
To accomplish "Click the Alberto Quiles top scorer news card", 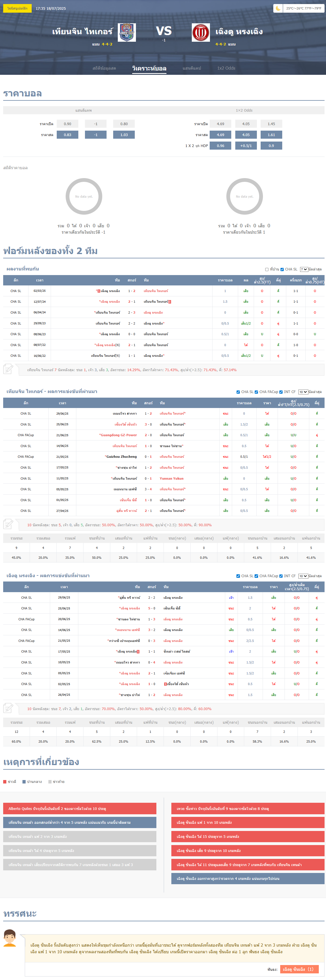I will click(79, 809).
